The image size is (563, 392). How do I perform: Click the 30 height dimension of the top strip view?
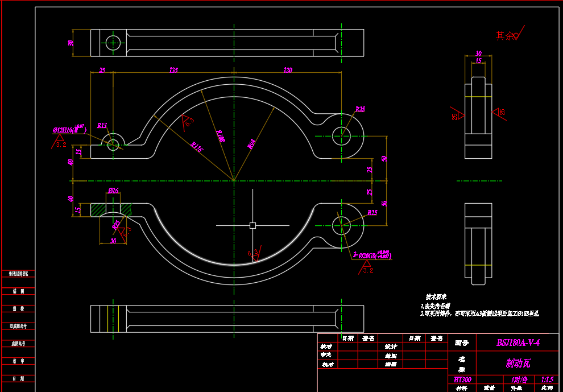click(x=71, y=43)
